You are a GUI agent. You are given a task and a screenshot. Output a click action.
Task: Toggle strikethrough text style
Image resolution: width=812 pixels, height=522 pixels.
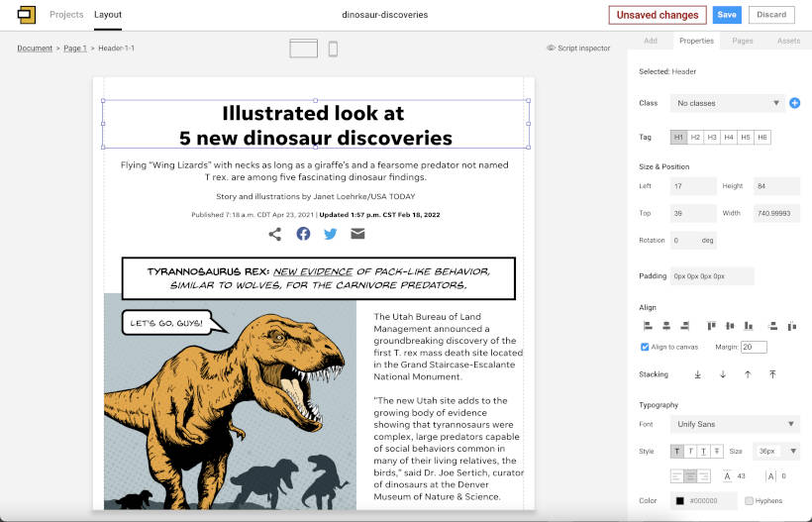(x=717, y=451)
